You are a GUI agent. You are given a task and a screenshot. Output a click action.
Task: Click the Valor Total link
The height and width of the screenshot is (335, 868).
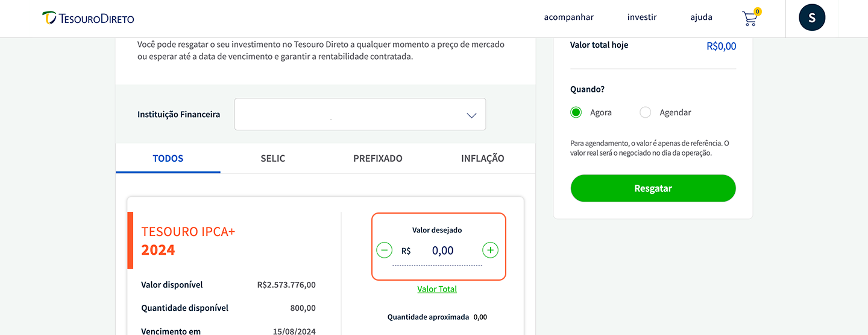(437, 289)
